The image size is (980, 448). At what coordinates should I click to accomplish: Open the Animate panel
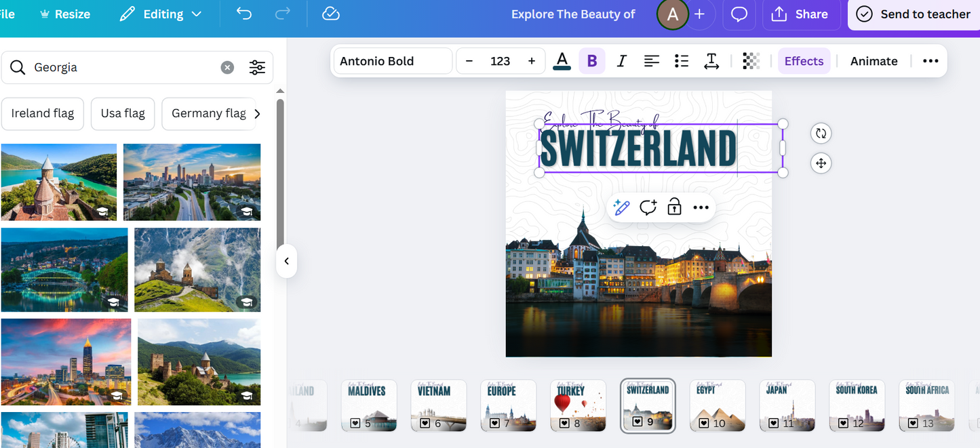874,60
